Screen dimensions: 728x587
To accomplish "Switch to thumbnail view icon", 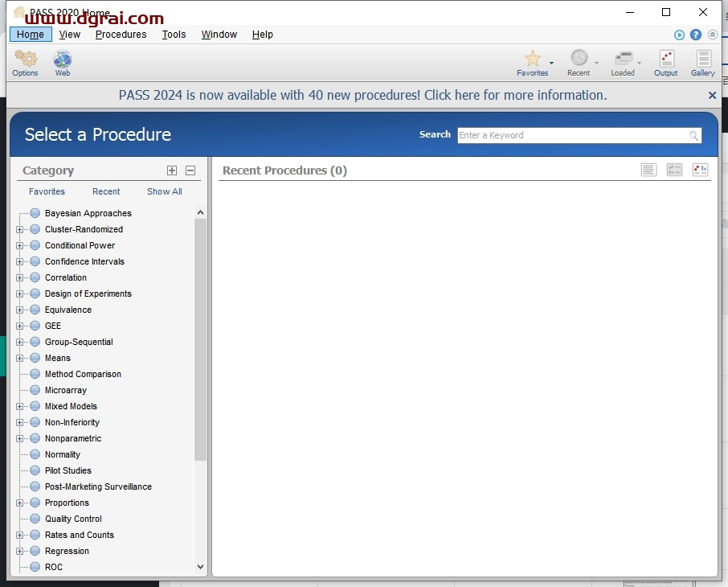I will (x=700, y=170).
